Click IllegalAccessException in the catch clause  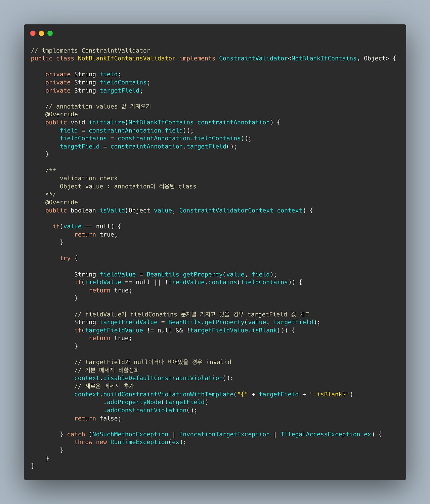coord(320,434)
